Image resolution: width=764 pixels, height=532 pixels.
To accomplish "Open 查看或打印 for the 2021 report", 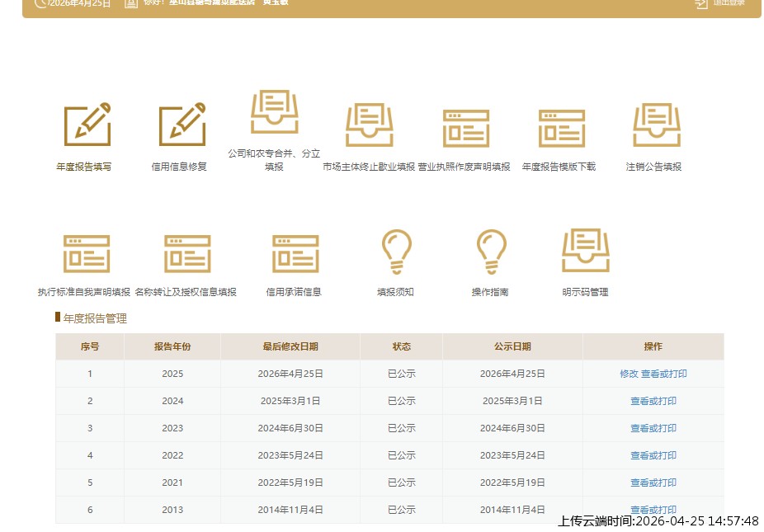I will pyautogui.click(x=653, y=483).
